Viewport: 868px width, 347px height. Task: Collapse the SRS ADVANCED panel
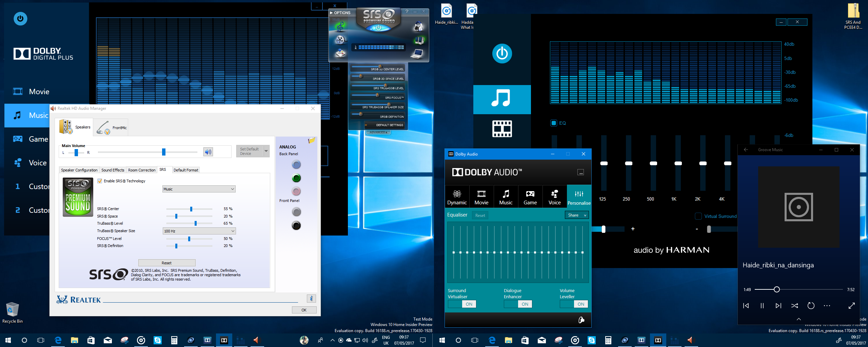click(378, 132)
